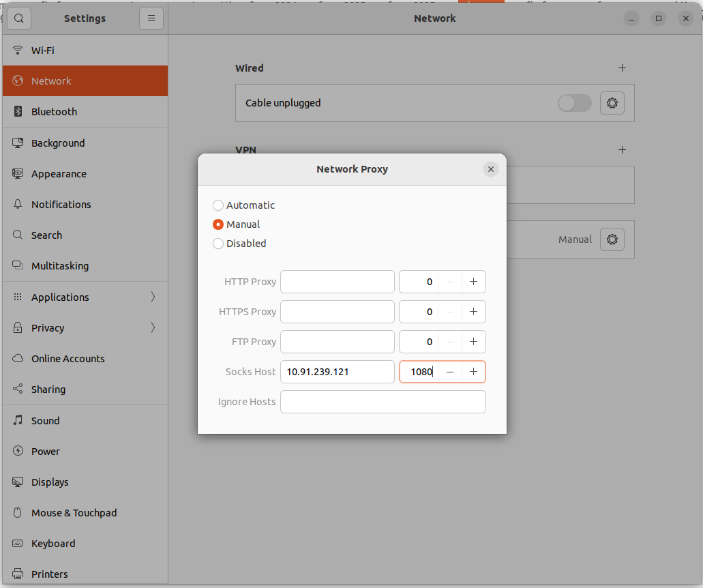The width and height of the screenshot is (703, 588).
Task: Click the Network Proxy gear icon
Action: (x=612, y=239)
